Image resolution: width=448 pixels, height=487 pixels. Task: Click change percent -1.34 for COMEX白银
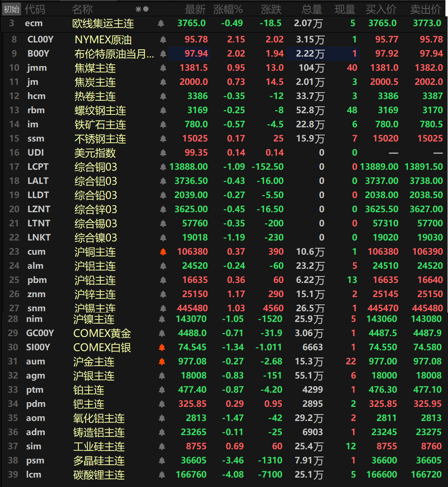[x=233, y=347]
